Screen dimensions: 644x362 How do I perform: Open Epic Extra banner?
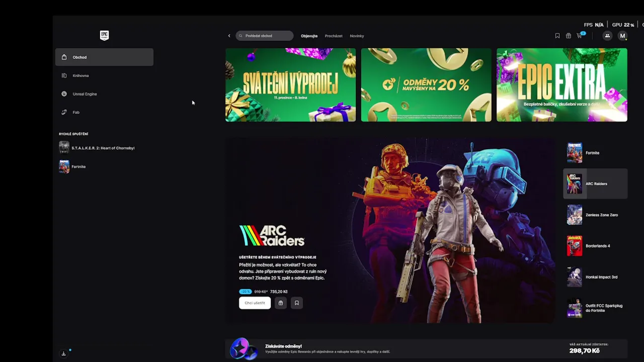click(x=562, y=85)
